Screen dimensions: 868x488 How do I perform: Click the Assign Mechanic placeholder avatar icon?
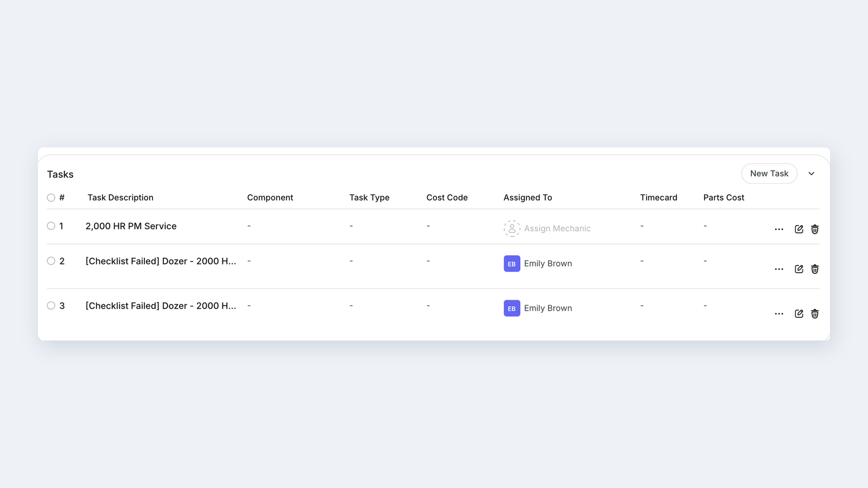point(512,228)
